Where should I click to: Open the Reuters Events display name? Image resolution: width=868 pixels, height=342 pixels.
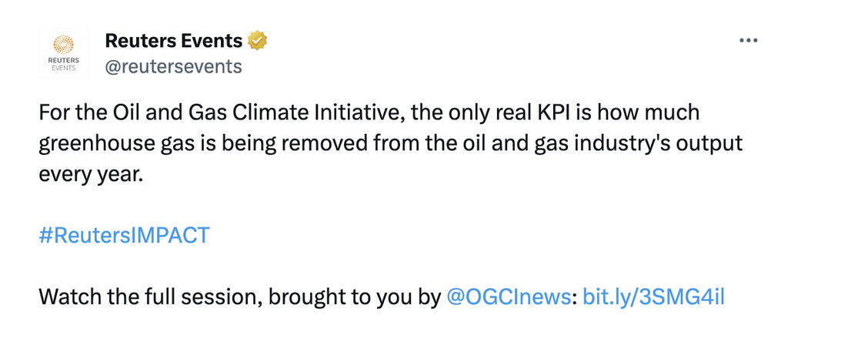tap(173, 40)
